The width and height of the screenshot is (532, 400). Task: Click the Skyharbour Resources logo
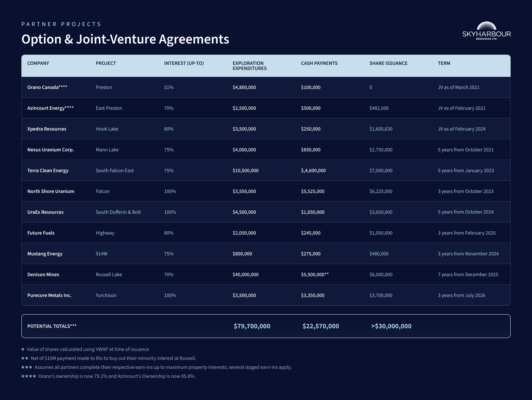tap(486, 31)
